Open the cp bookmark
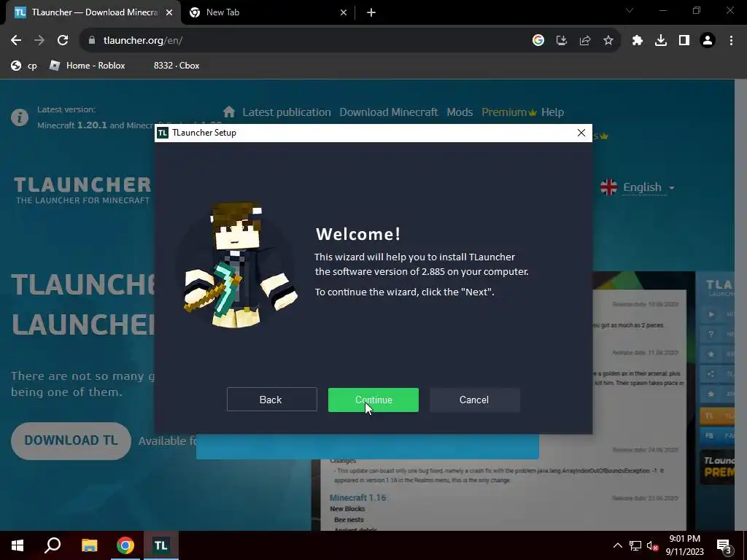 pyautogui.click(x=24, y=66)
